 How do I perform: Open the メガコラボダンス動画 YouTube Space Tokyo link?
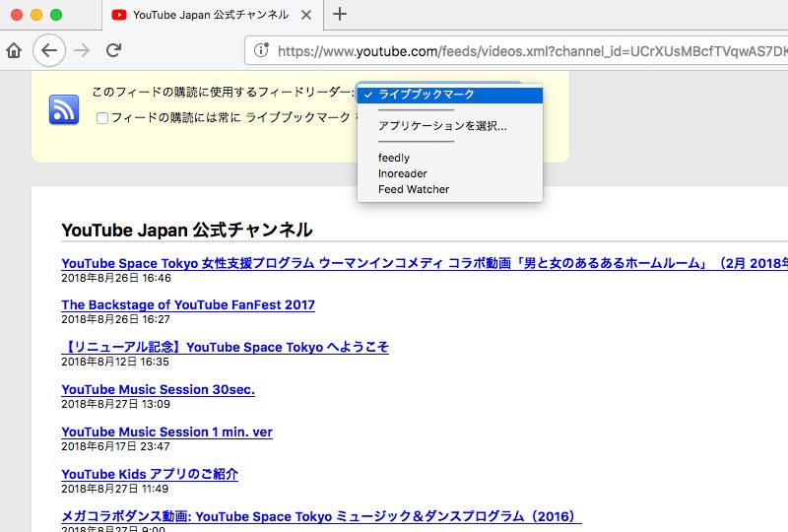pos(321,516)
